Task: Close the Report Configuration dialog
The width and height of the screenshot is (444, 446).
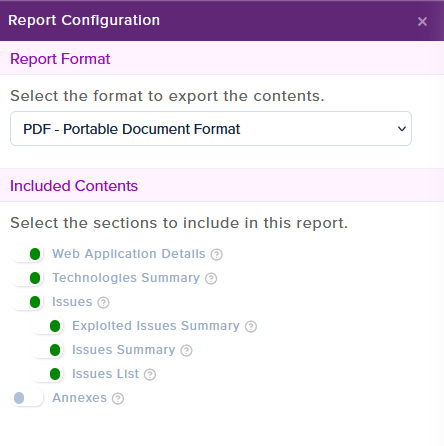Action: pos(422,21)
